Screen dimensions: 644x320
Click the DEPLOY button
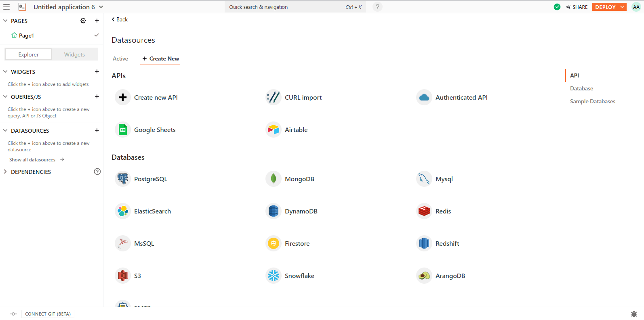click(605, 7)
